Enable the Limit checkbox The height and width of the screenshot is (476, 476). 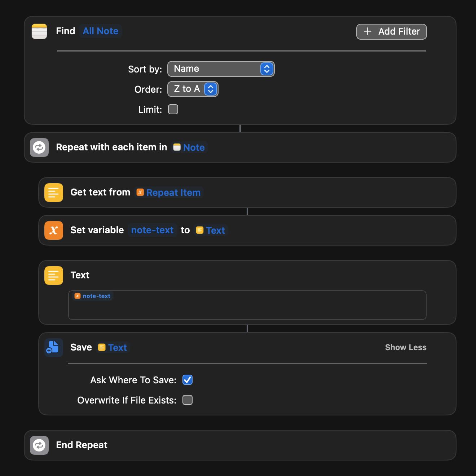tap(173, 109)
